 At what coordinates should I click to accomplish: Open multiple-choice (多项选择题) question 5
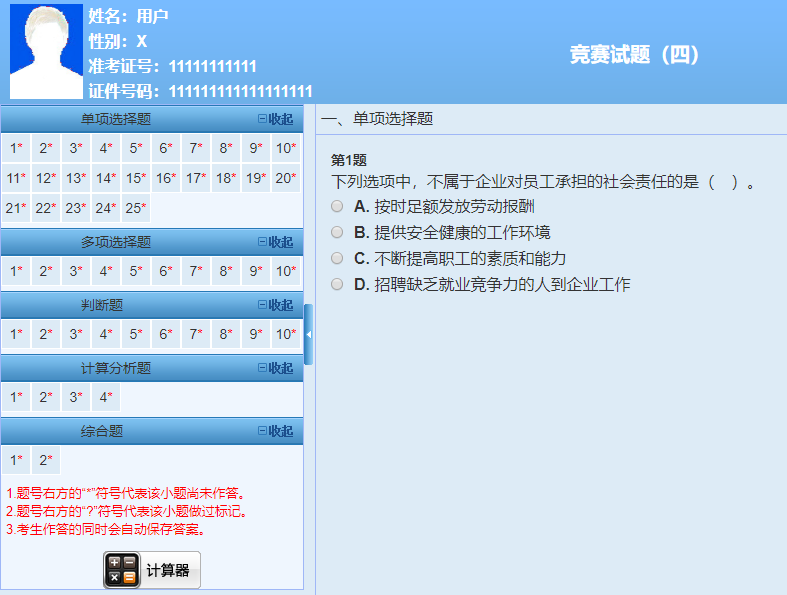pos(136,271)
